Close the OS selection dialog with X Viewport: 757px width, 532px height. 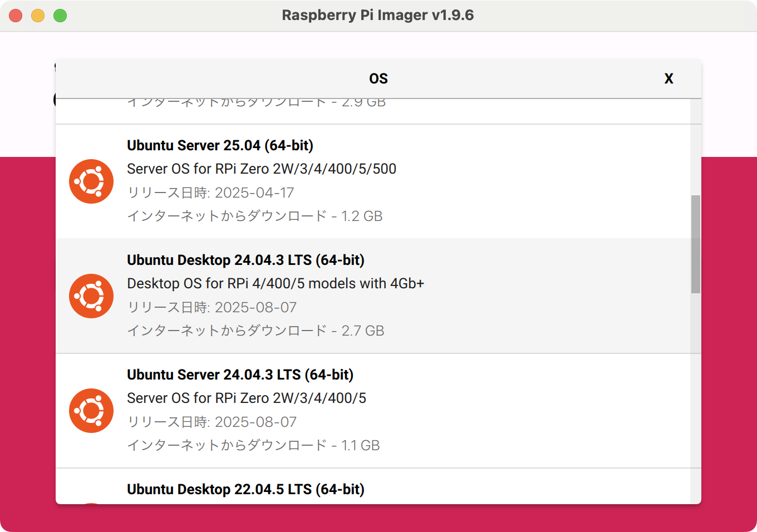(x=669, y=78)
